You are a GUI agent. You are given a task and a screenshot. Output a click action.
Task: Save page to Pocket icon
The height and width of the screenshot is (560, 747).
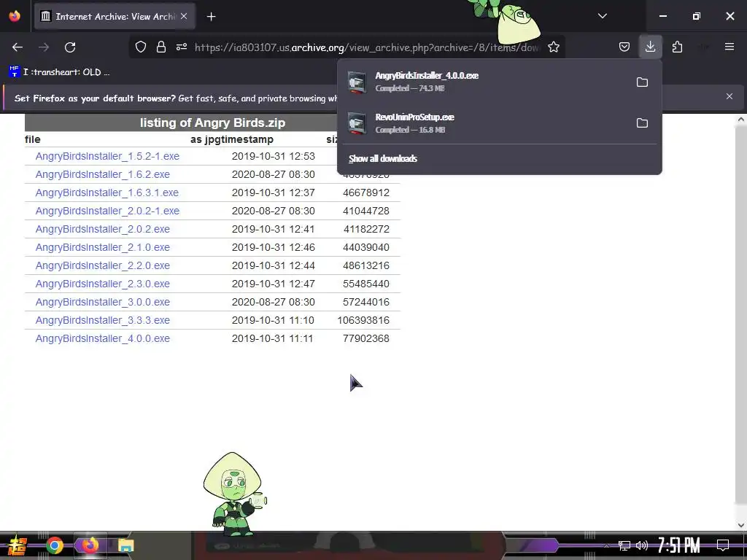coord(624,47)
